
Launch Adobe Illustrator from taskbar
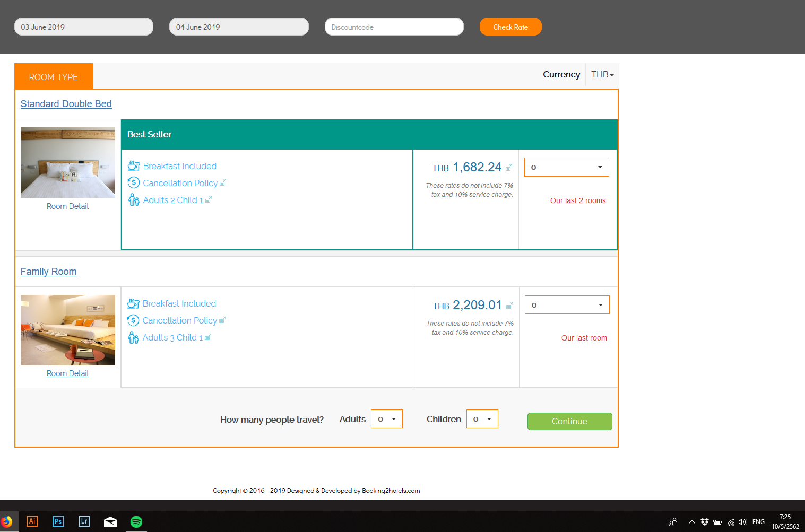point(32,521)
